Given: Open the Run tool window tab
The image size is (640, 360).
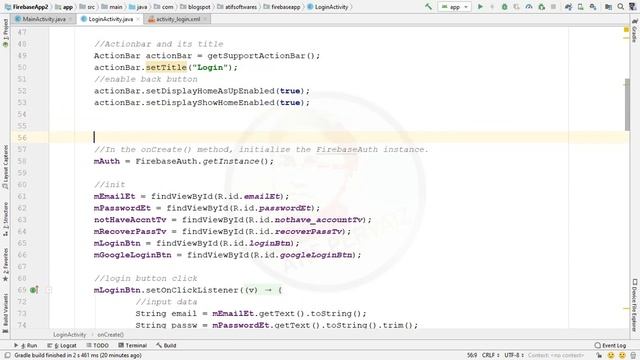Looking at the screenshot, I should coord(26,345).
